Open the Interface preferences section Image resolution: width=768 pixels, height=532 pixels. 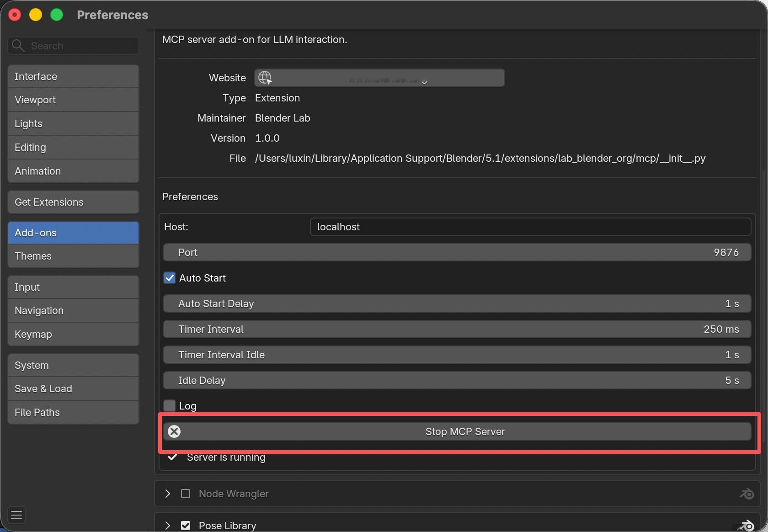point(73,76)
